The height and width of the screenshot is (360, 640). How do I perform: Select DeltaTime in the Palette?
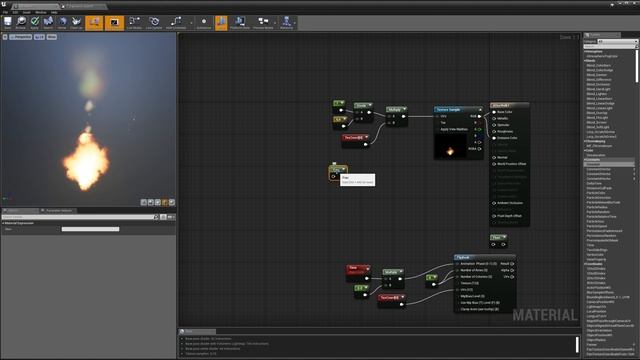[594, 183]
